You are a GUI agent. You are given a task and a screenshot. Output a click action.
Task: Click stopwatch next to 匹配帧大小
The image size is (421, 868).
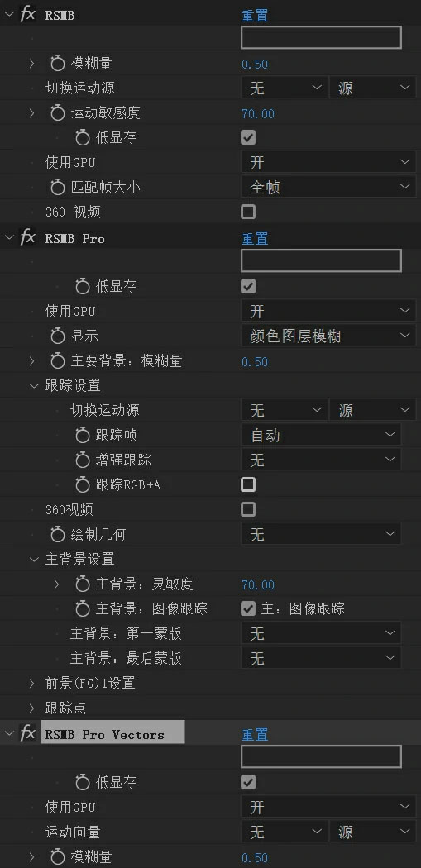pyautogui.click(x=58, y=188)
